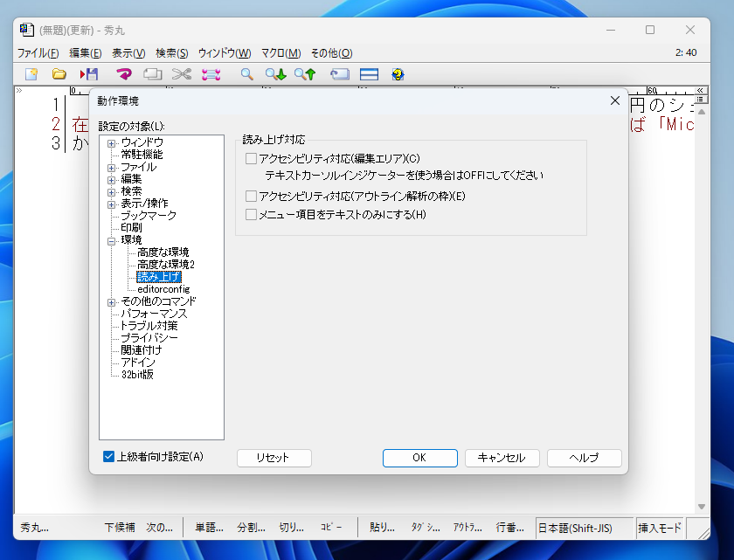Expand the ファイル tree node
Viewport: 734px width, 560px height.
(x=112, y=168)
